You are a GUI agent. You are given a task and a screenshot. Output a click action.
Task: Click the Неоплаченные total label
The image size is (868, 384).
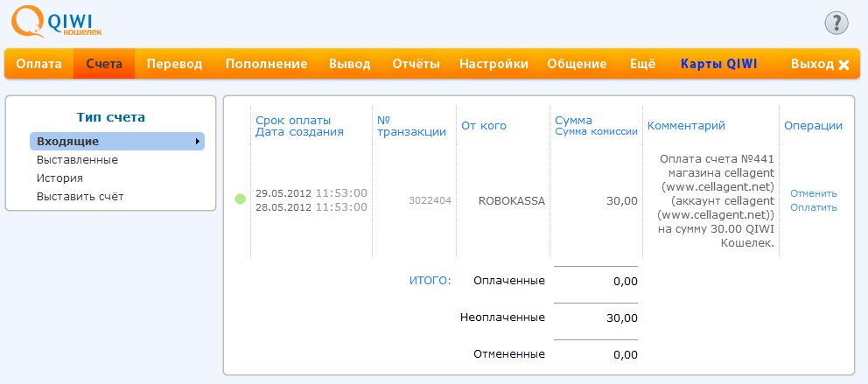[502, 318]
